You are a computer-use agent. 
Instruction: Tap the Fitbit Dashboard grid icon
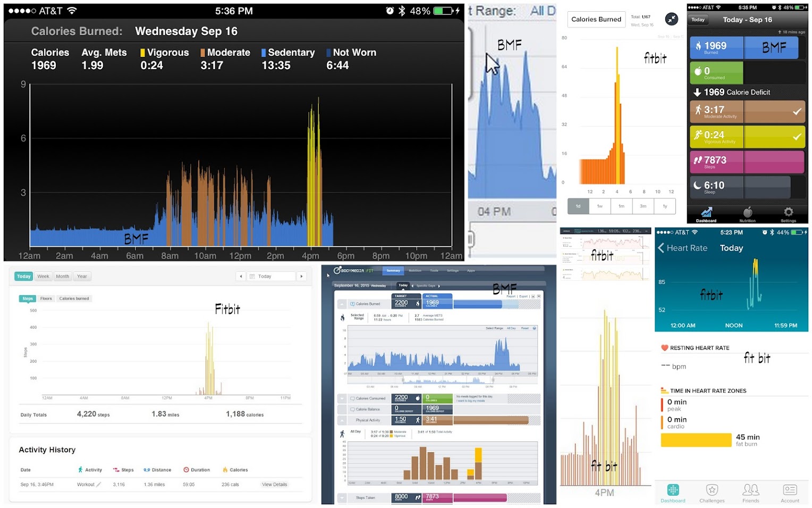tap(673, 490)
